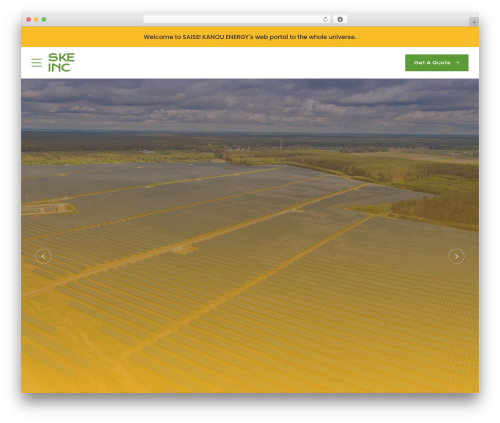Minimize the window with the yellow button
This screenshot has height=423, width=500.
36,20
